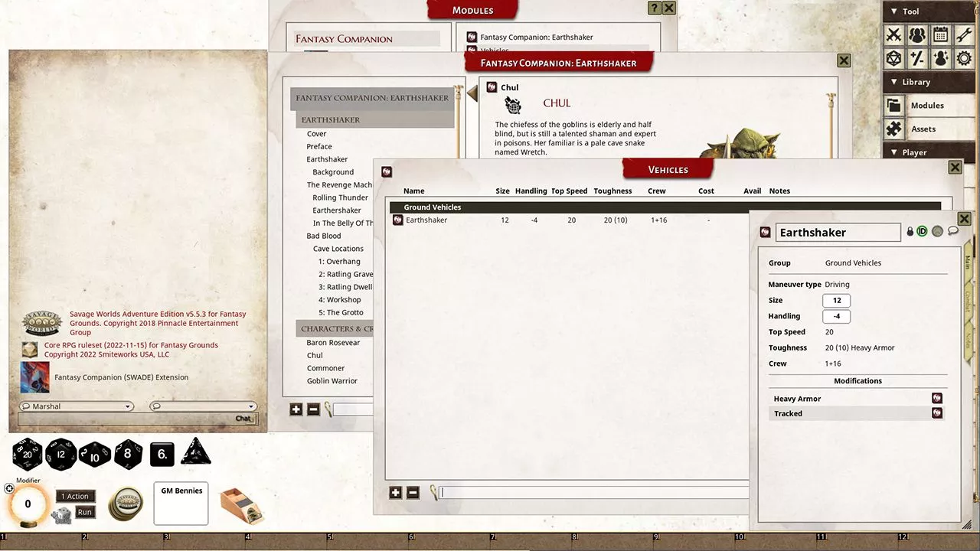Select Fantasy Companion in the Modules list
This screenshot has height=551, width=980.
click(367, 39)
